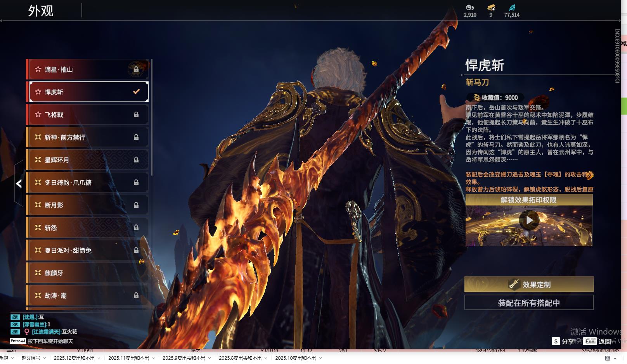The image size is (627, 364).
Task: Switch to the 赵文博号 sheet tab
Action: pyautogui.click(x=31, y=358)
